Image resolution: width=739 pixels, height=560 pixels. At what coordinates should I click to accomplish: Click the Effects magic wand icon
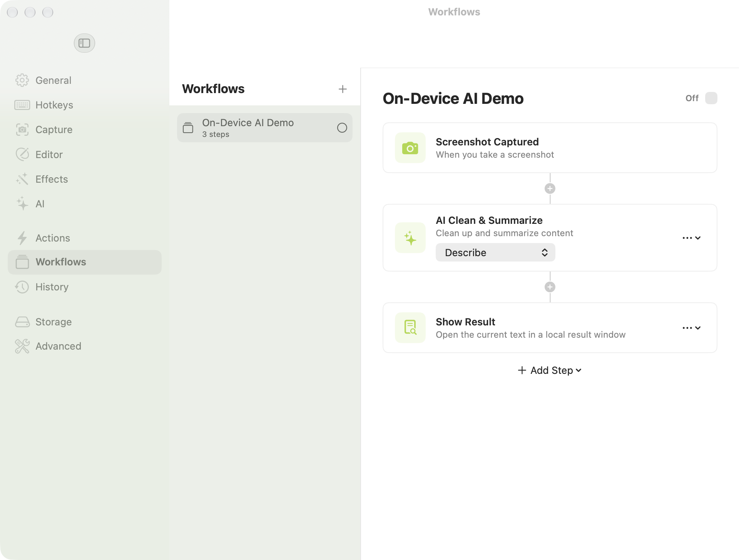click(22, 179)
